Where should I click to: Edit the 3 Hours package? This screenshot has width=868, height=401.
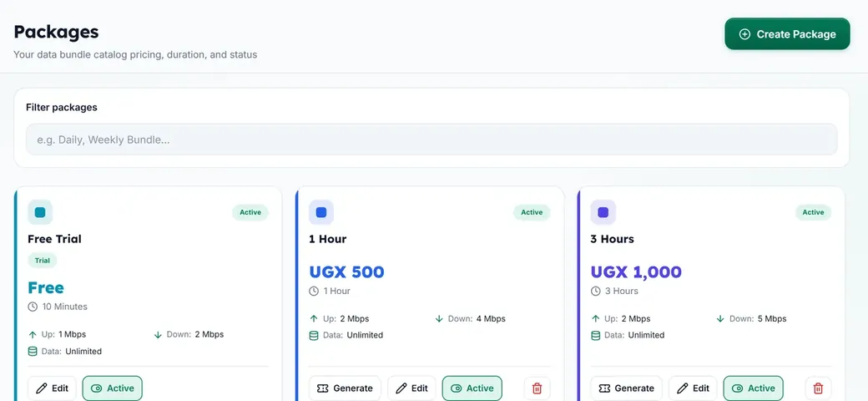(x=693, y=388)
